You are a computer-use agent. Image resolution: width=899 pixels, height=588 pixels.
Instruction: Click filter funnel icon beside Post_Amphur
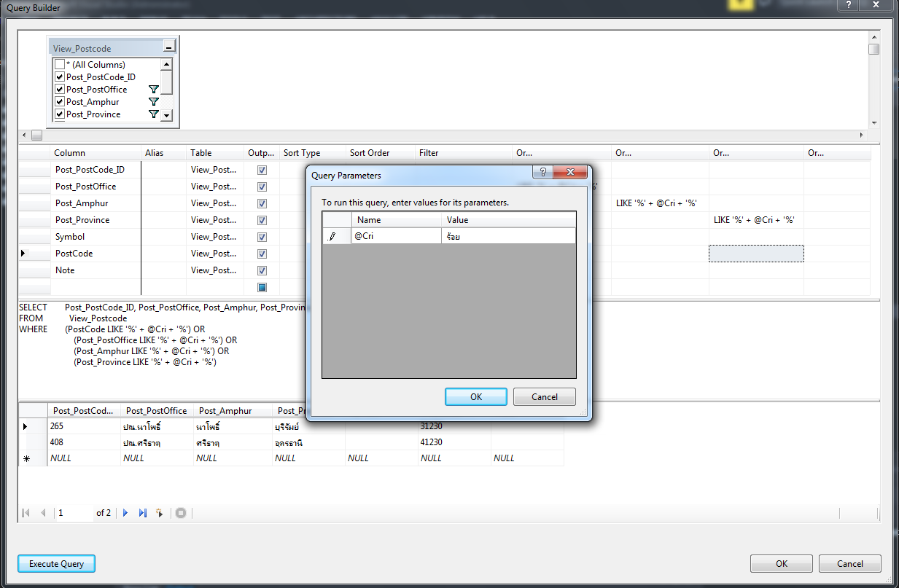point(154,102)
